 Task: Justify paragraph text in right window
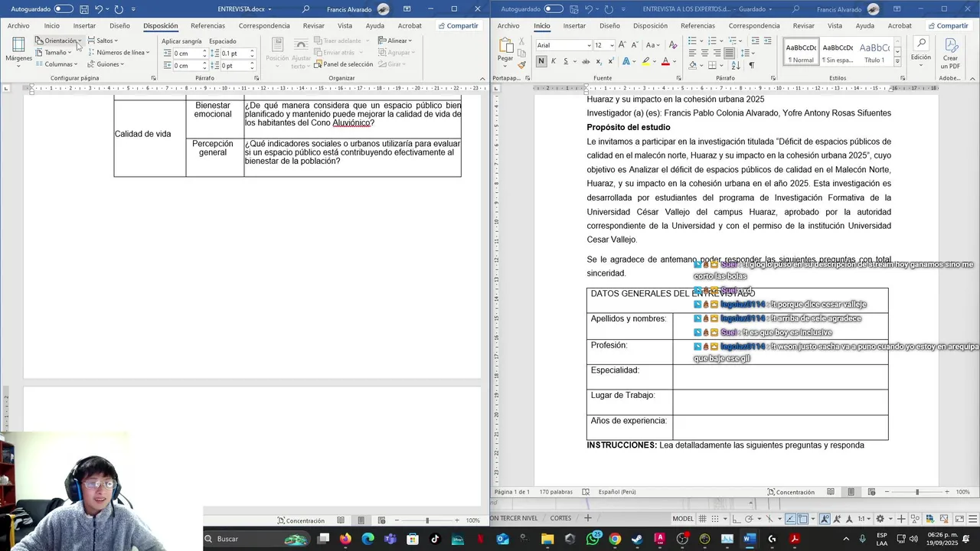[730, 53]
